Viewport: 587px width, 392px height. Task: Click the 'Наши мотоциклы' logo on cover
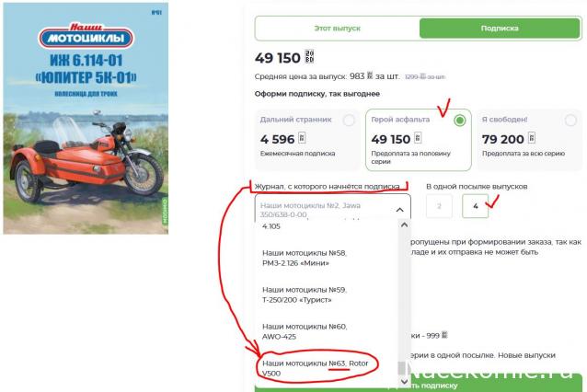(86, 35)
